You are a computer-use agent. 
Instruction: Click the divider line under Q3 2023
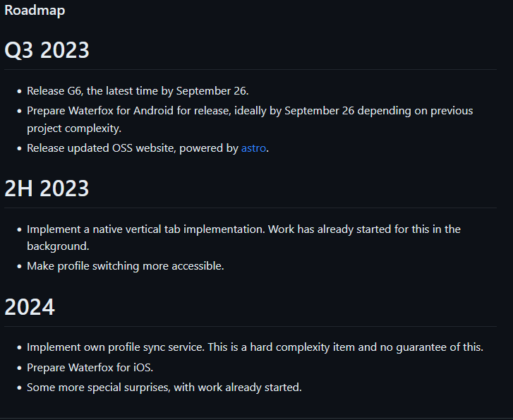pos(256,70)
